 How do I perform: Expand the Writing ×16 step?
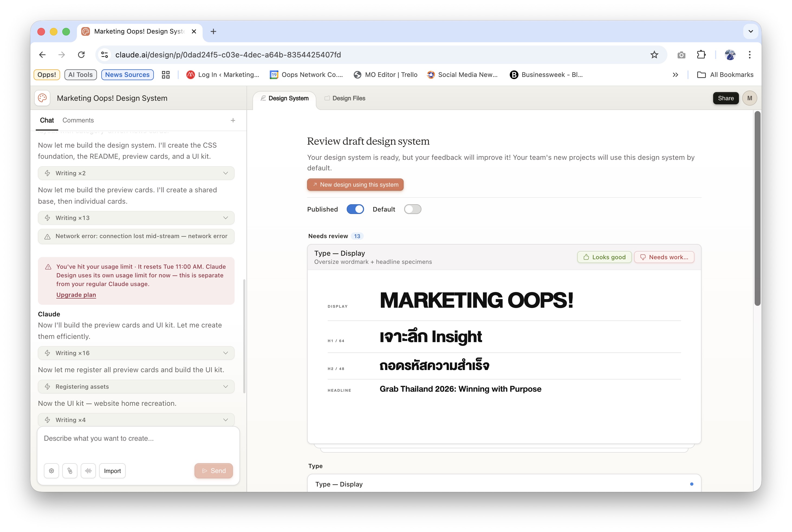[136, 353]
